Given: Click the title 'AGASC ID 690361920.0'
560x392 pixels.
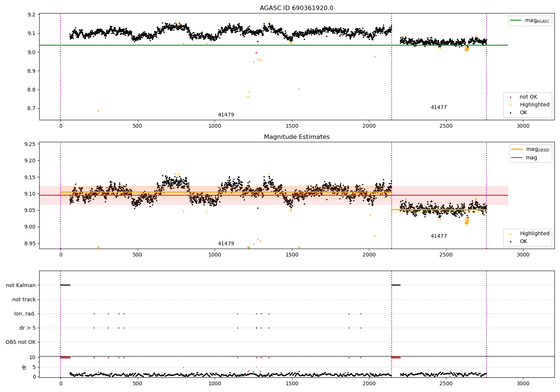Looking at the screenshot, I should [296, 8].
